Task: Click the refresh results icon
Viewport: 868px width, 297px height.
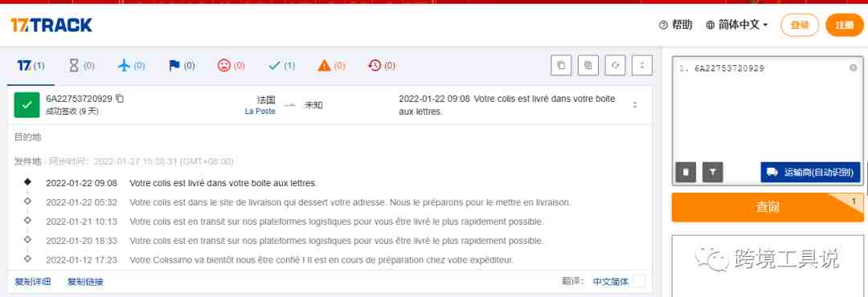Action: 615,65
